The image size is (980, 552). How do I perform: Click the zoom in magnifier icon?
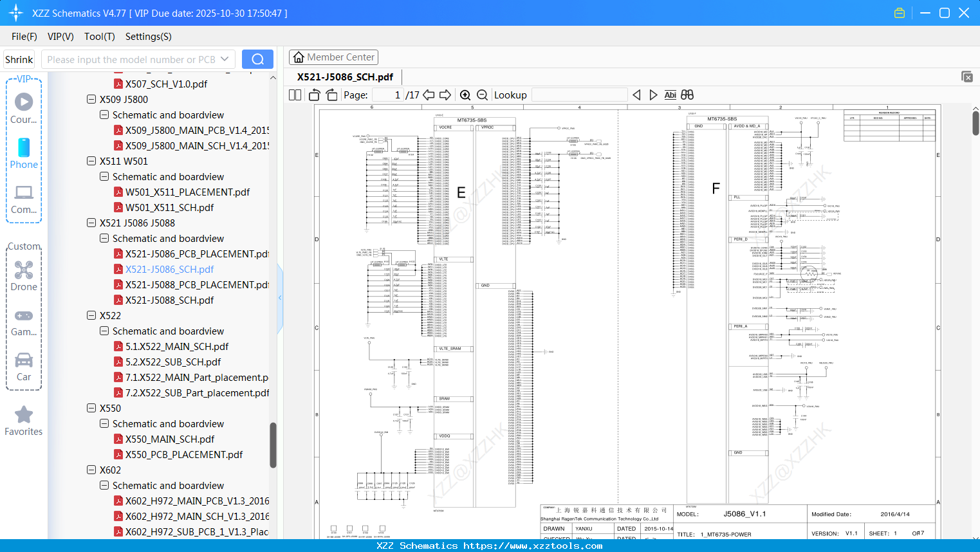(465, 95)
